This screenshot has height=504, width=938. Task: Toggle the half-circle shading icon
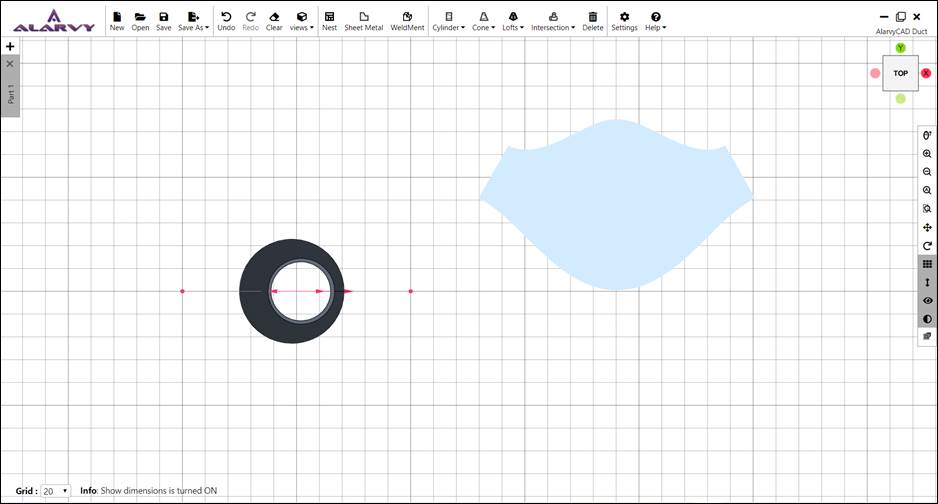927,319
